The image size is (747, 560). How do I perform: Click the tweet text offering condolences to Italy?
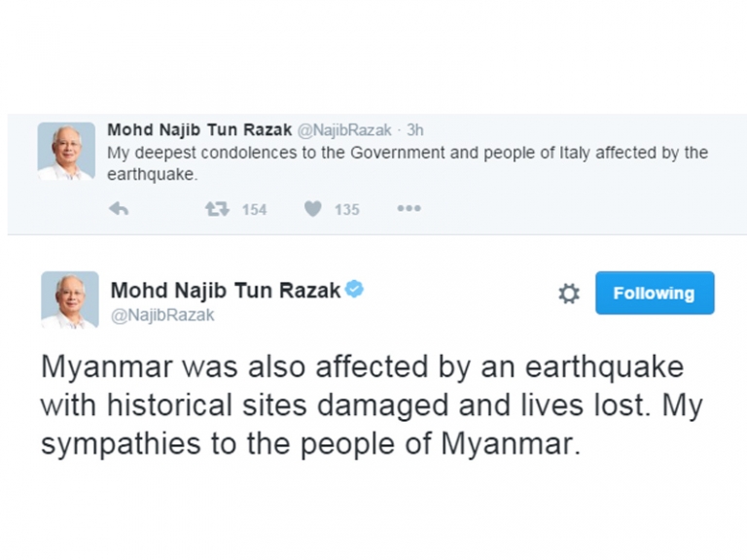click(407, 154)
